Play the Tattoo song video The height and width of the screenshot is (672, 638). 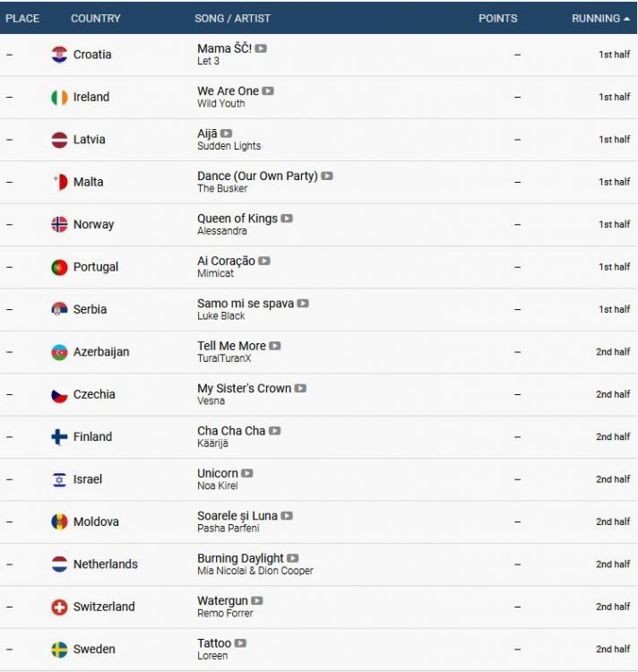[x=240, y=643]
